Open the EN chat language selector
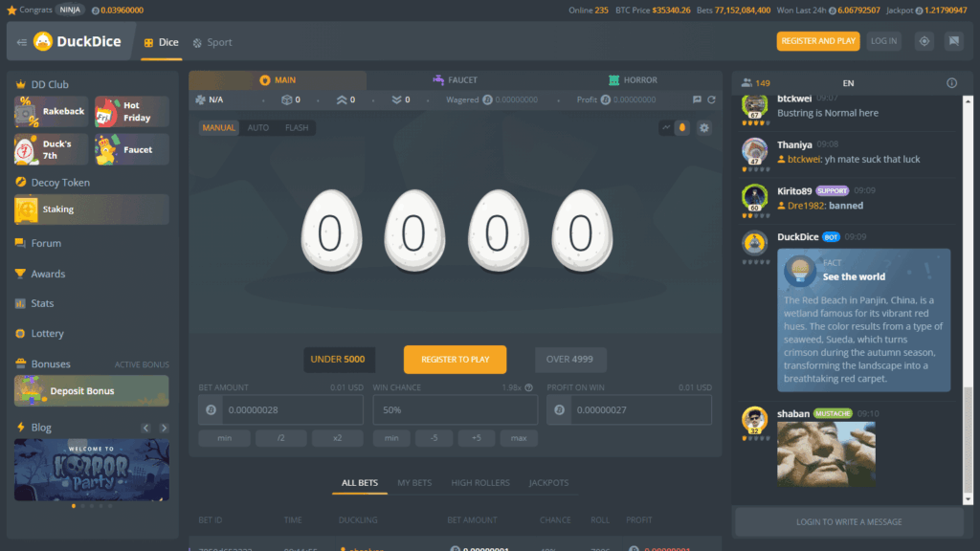Screen dimensions: 980x551 coord(848,83)
